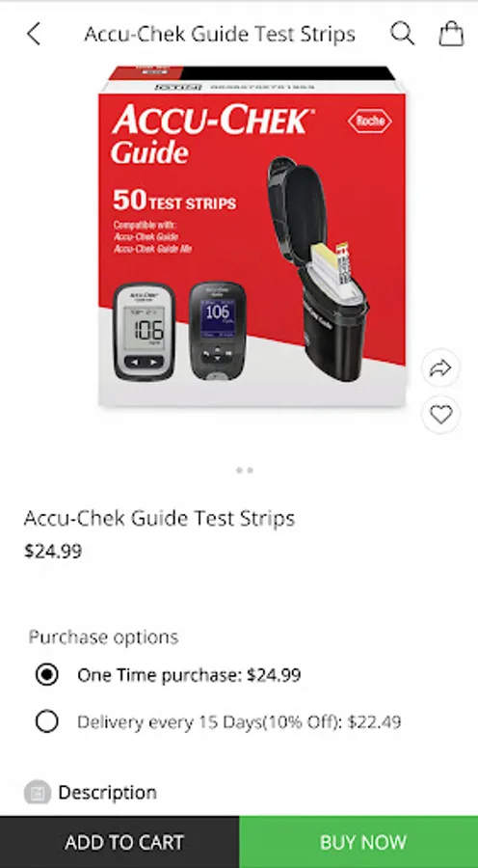Open search with the magnifier icon
Viewport: 478px width, 868px height.
[402, 34]
